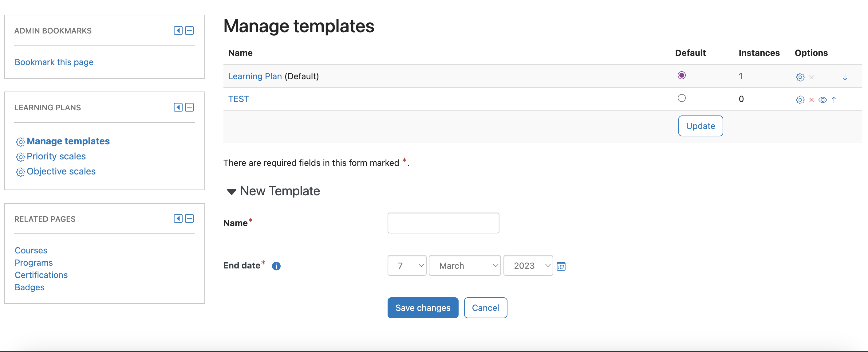Click the Update button
The height and width of the screenshot is (352, 868).
point(700,126)
